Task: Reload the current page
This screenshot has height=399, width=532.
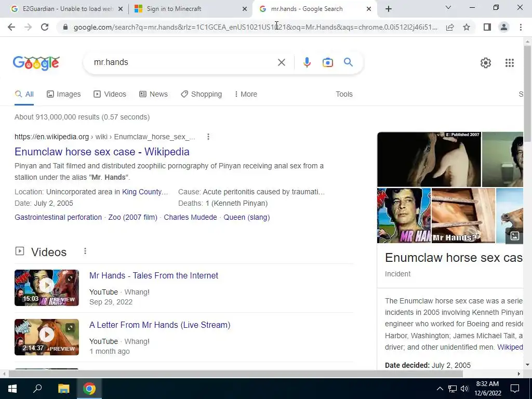Action: (45, 27)
